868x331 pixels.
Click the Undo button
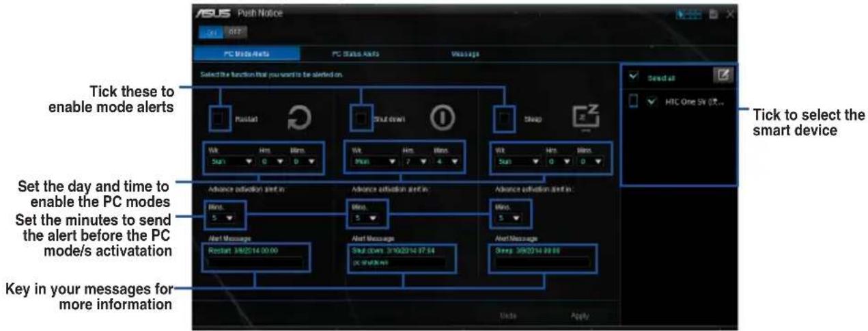pyautogui.click(x=507, y=316)
